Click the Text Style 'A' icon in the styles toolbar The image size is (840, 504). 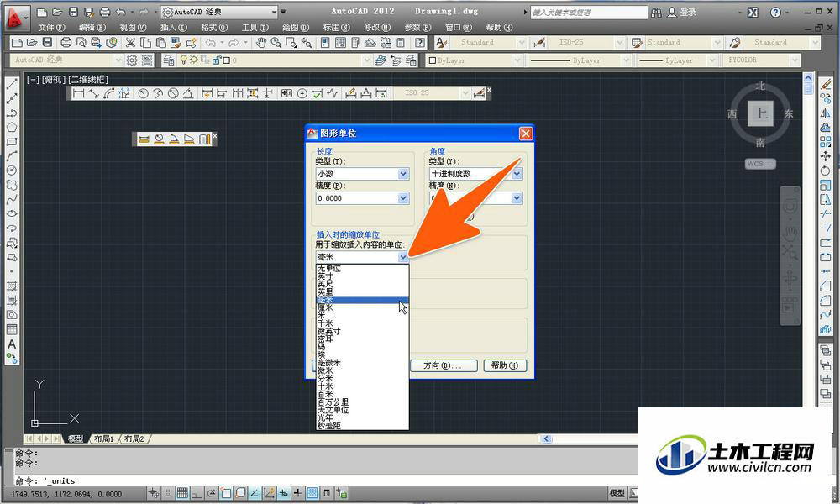(441, 42)
